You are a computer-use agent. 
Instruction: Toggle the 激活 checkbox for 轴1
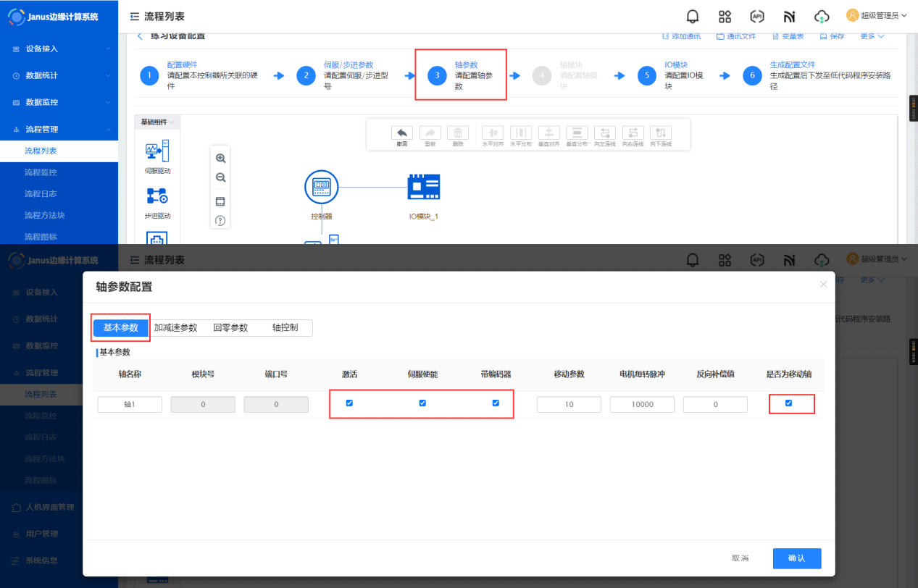pos(349,403)
